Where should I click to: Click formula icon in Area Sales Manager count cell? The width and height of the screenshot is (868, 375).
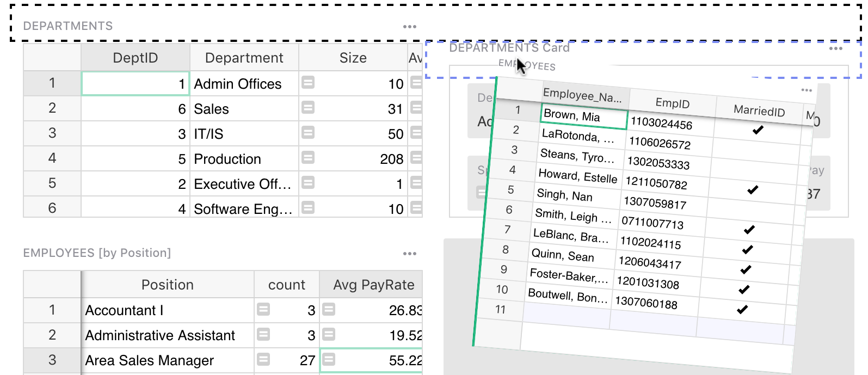(263, 359)
